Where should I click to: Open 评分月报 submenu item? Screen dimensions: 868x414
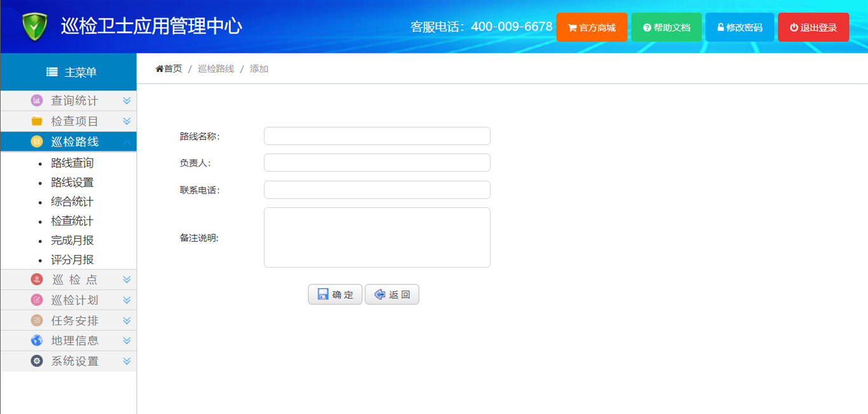72,259
